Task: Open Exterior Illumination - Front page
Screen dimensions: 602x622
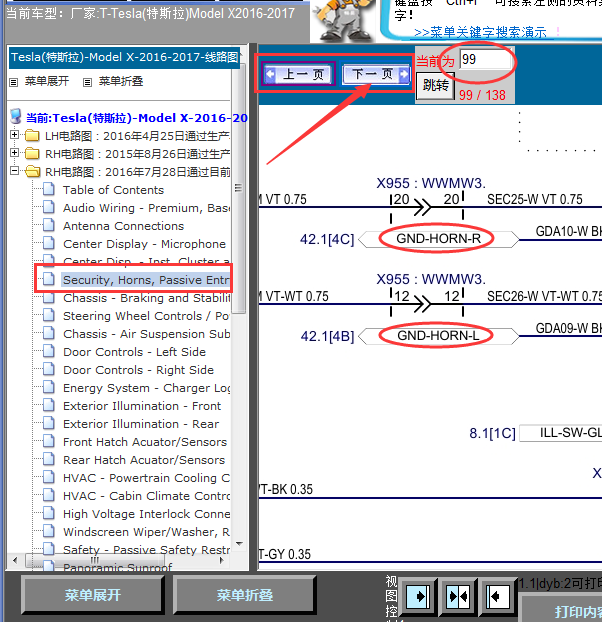Action: click(x=142, y=406)
